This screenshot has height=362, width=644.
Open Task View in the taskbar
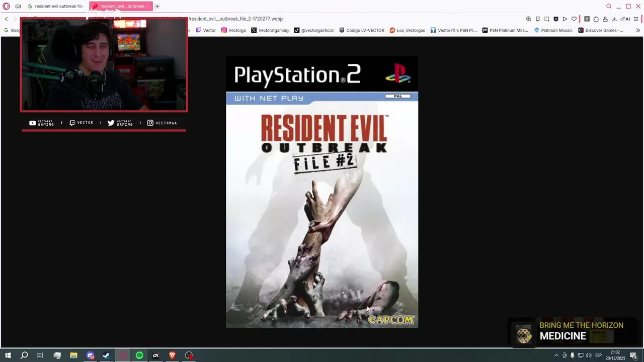tap(40, 355)
